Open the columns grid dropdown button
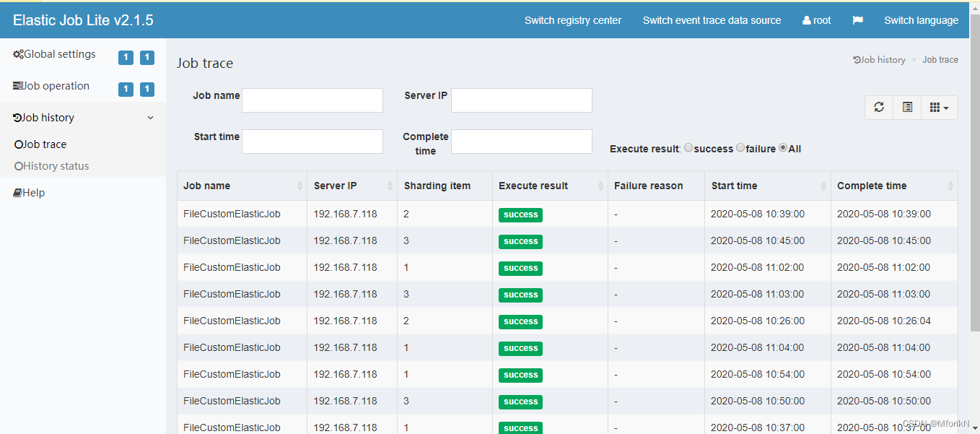980x434 pixels. coord(939,107)
